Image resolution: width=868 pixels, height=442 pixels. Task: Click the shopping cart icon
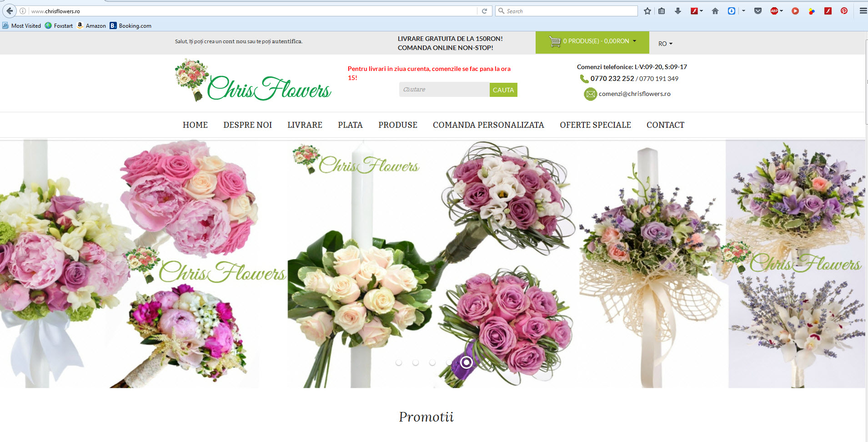click(555, 41)
